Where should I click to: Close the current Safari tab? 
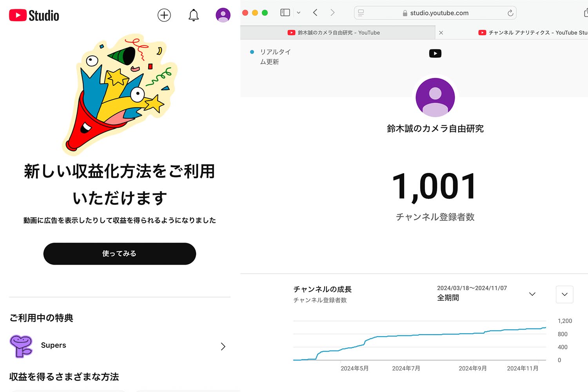coord(441,33)
